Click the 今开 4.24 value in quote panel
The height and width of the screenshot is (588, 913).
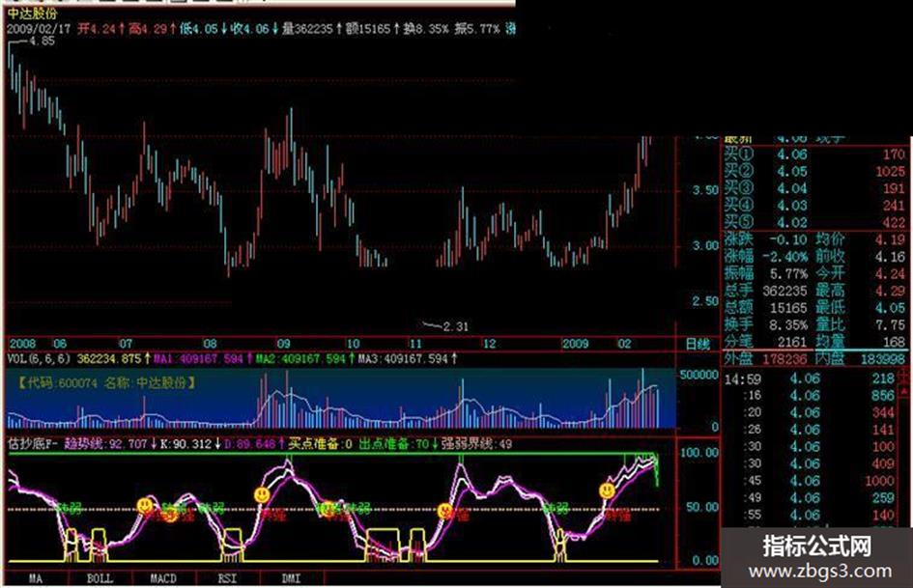click(890, 273)
